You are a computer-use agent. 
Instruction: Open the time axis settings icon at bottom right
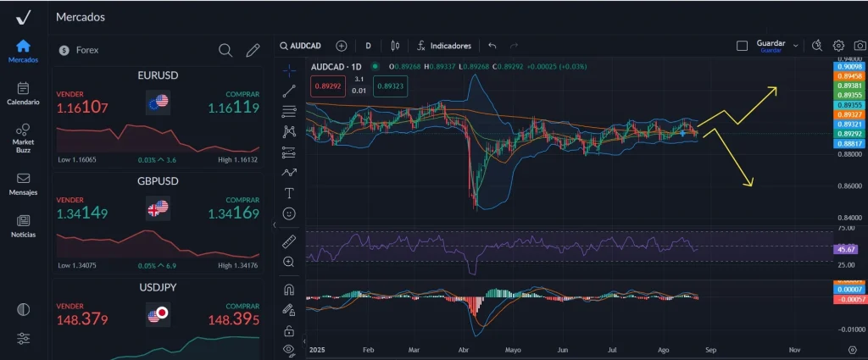[852, 350]
